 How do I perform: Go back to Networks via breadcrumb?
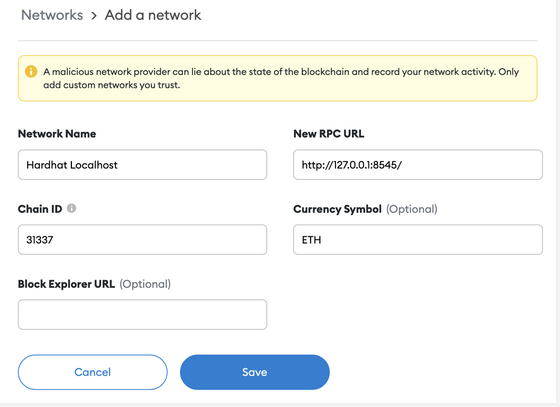pos(52,15)
